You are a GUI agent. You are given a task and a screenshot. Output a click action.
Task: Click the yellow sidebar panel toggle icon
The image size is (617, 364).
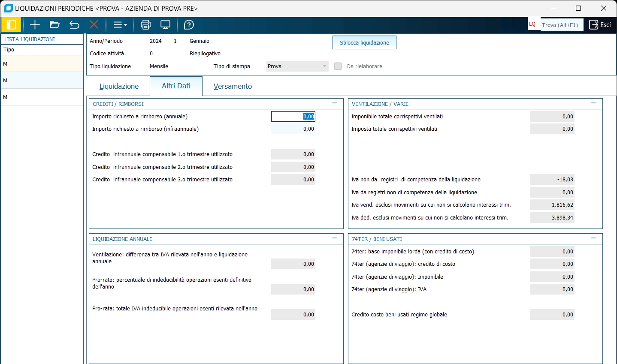tap(11, 25)
